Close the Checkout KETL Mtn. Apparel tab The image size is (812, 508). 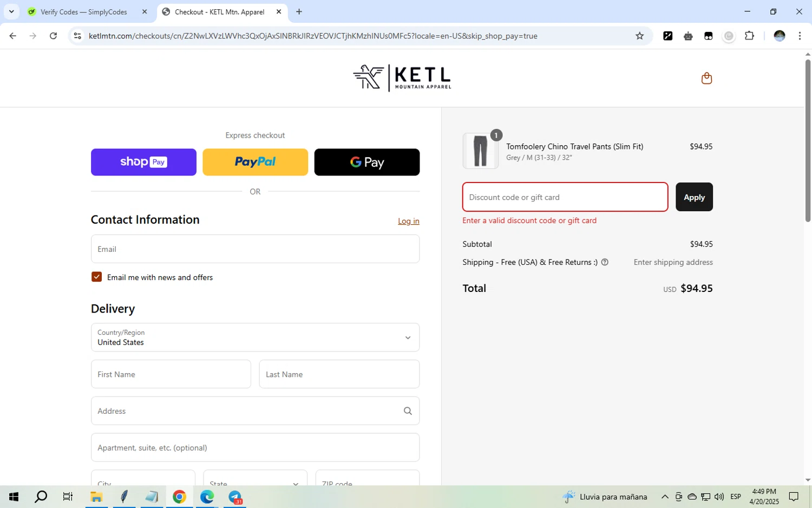(x=279, y=11)
